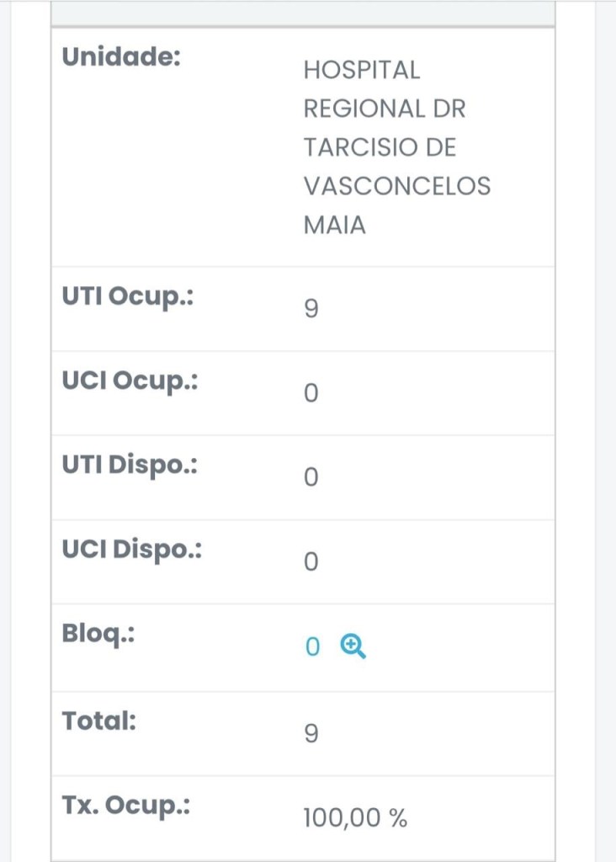
Task: Select the UTI Ocup. value 9
Action: click(311, 310)
